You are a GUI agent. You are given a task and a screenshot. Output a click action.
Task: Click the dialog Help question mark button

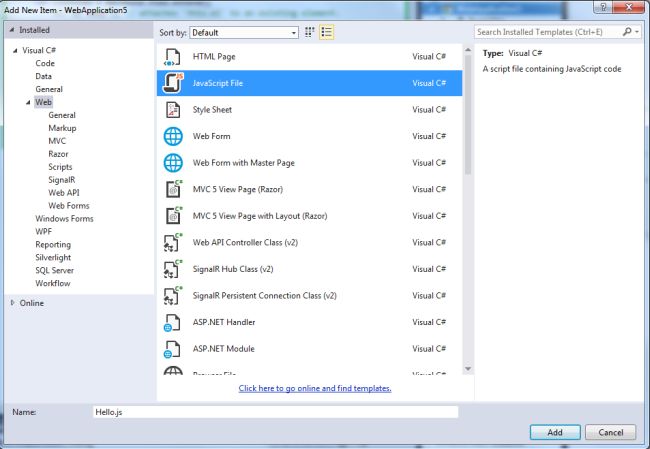tap(603, 7)
